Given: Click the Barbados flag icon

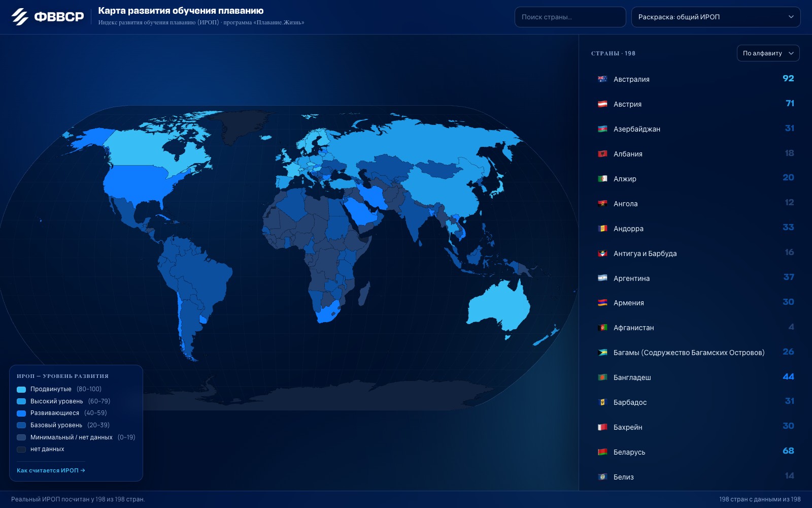Looking at the screenshot, I should click(x=602, y=402).
